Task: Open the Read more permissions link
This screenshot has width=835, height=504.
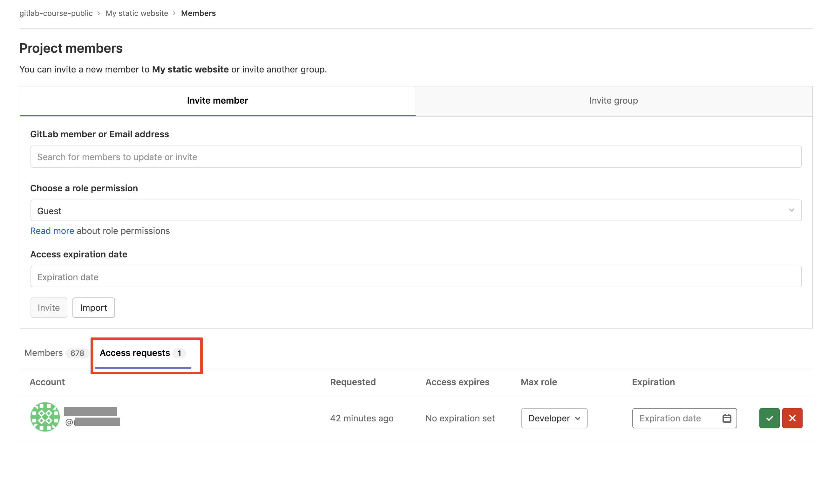Action: [52, 231]
